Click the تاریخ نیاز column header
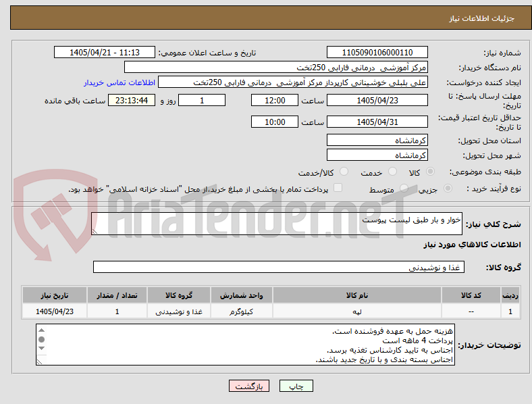 [x=55, y=295]
